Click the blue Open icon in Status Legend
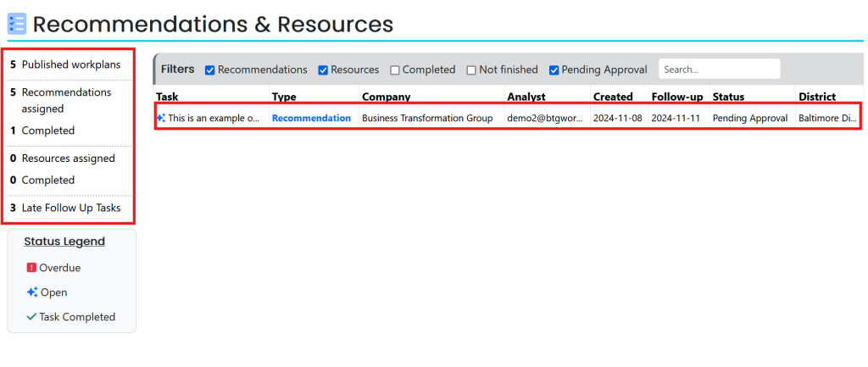The width and height of the screenshot is (868, 367). (31, 292)
